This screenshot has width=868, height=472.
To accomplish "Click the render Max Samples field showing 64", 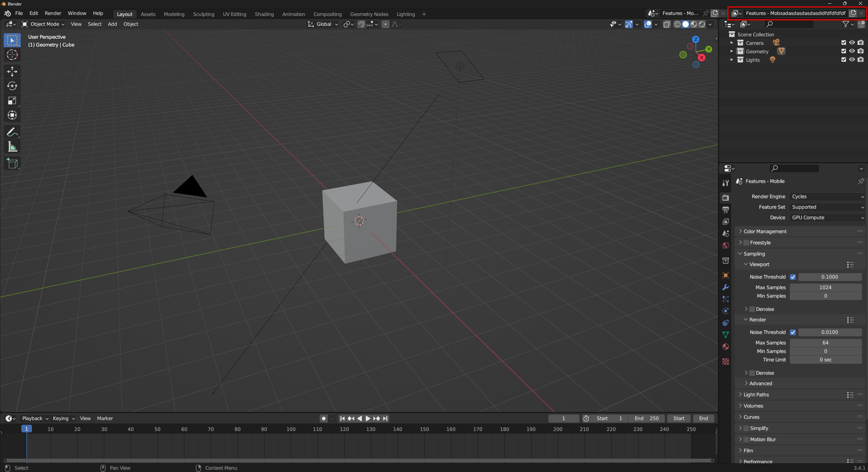I will (x=826, y=343).
